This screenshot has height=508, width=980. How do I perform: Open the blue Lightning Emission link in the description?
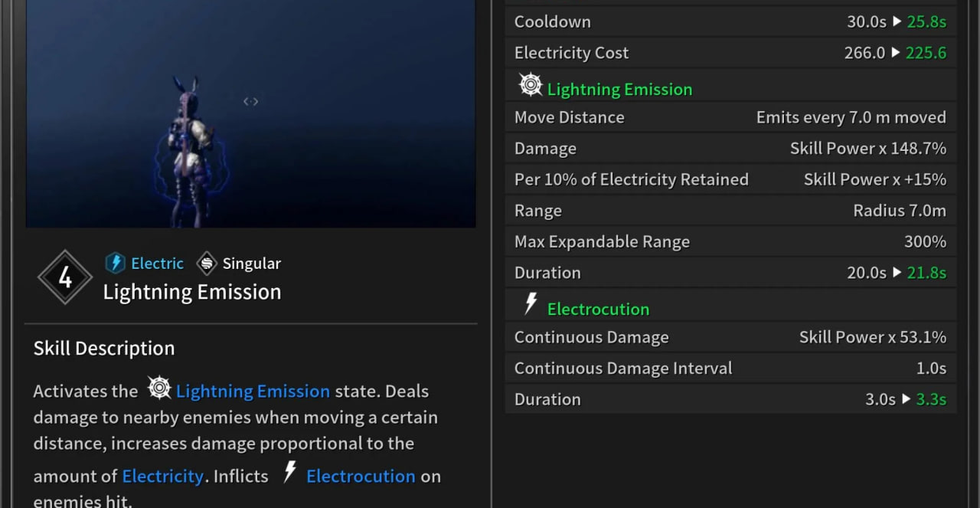[253, 392]
